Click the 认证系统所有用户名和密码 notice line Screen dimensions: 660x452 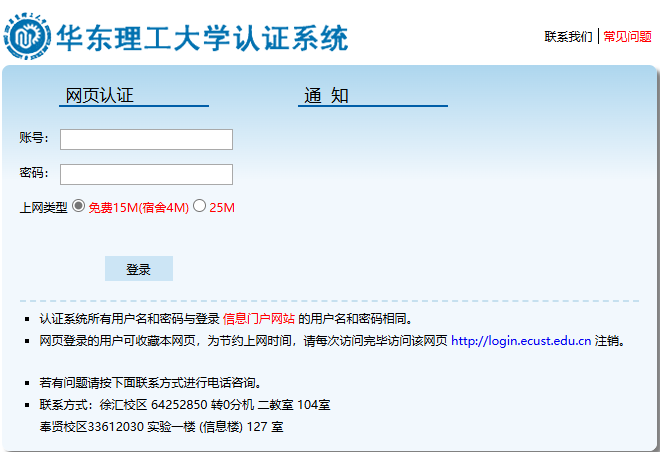pyautogui.click(x=226, y=319)
